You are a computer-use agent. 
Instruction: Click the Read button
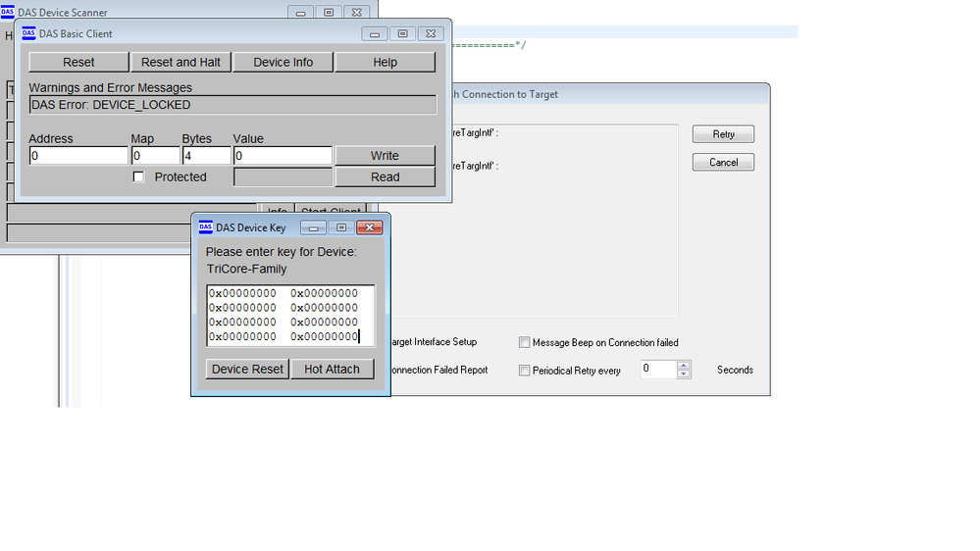[385, 177]
